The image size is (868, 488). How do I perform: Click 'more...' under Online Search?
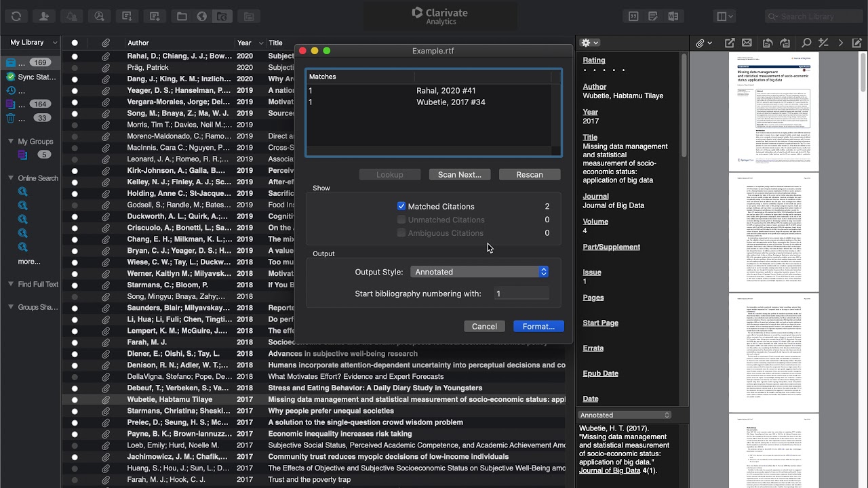28,262
